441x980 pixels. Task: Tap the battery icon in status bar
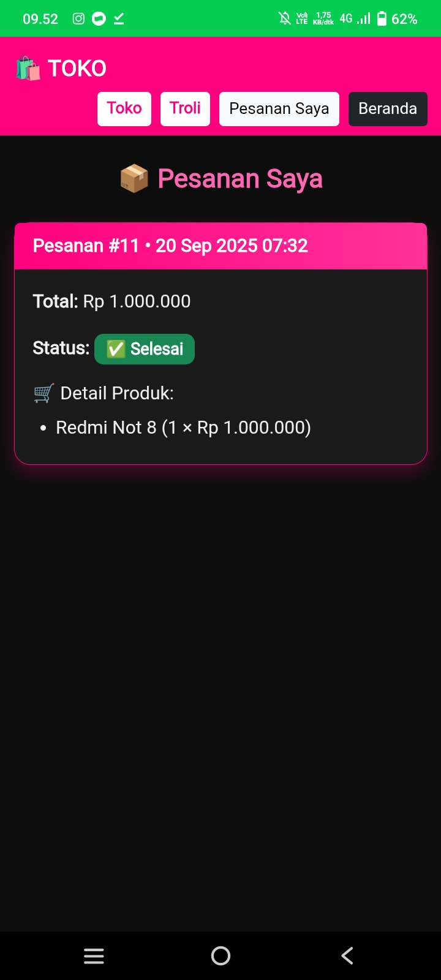pos(382,19)
